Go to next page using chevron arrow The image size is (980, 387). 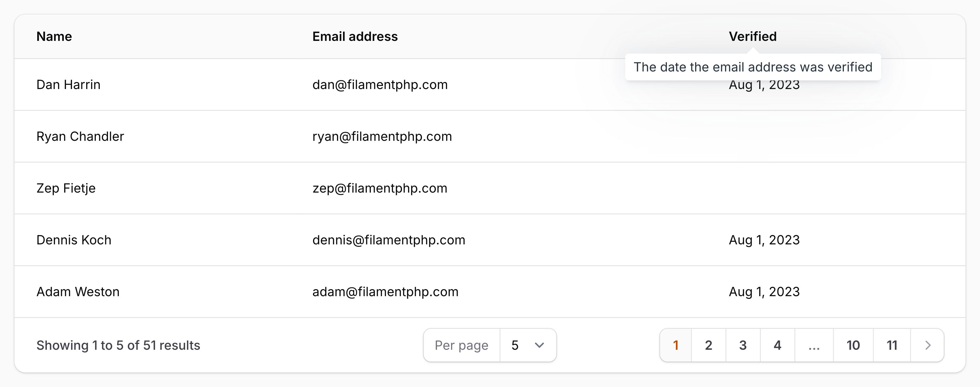pyautogui.click(x=927, y=345)
